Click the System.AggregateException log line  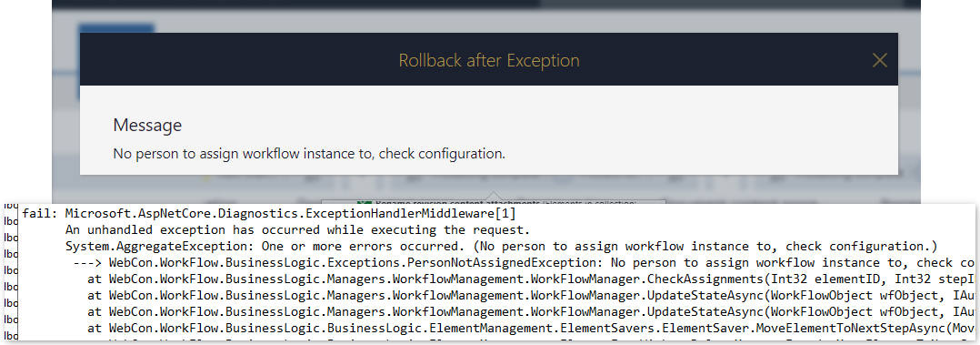click(501, 246)
